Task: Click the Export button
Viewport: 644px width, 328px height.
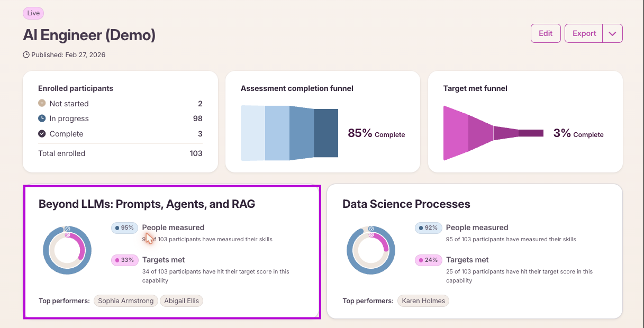Action: 584,33
